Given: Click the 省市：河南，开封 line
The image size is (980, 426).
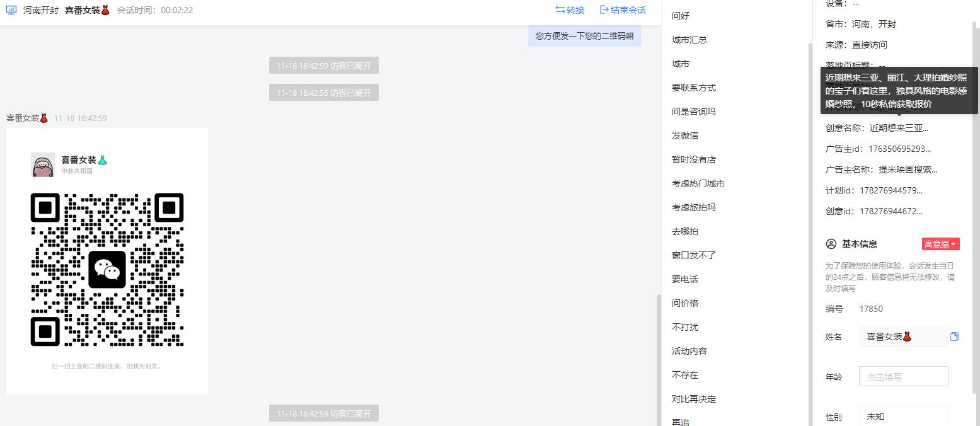Looking at the screenshot, I should [x=861, y=24].
